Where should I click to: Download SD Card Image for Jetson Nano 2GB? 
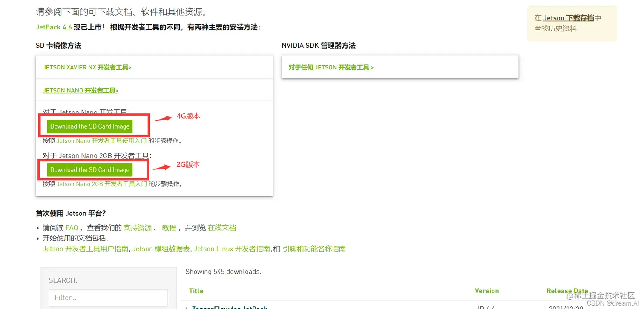[90, 170]
